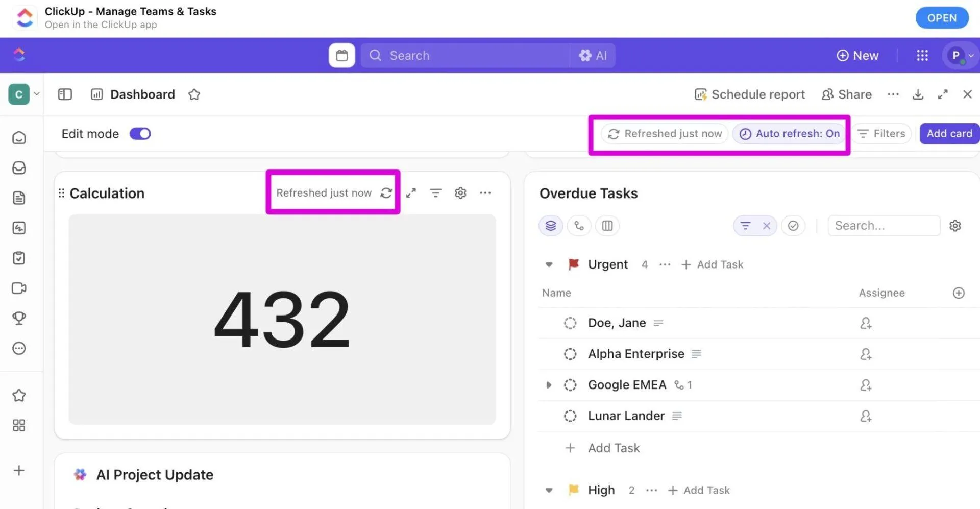
Task: Assign user to Alpha Enterprise task
Action: point(866,354)
